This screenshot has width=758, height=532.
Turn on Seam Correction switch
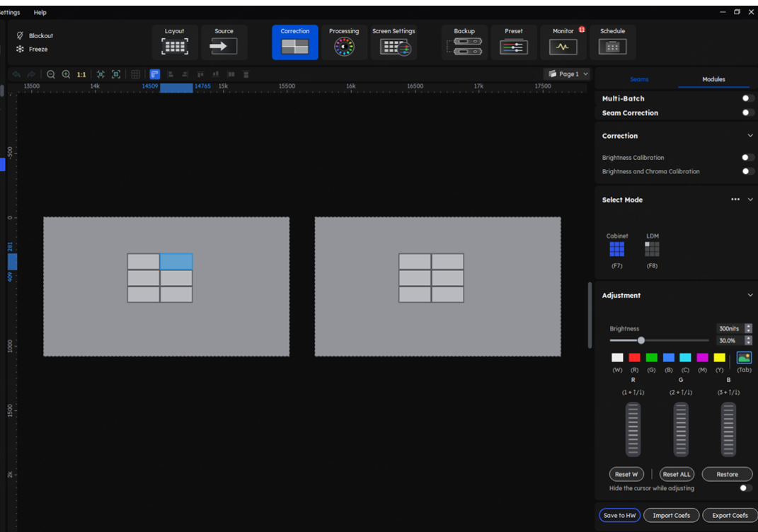pyautogui.click(x=747, y=112)
